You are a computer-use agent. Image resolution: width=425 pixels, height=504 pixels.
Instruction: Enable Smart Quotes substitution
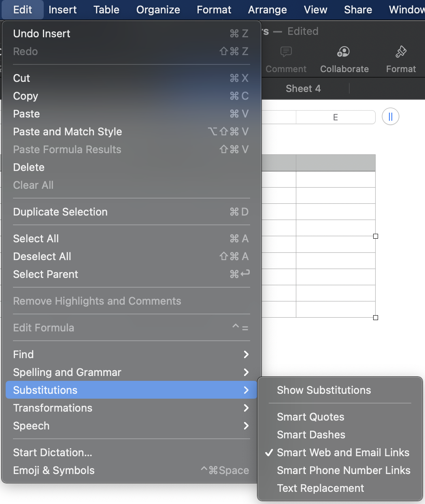(310, 417)
